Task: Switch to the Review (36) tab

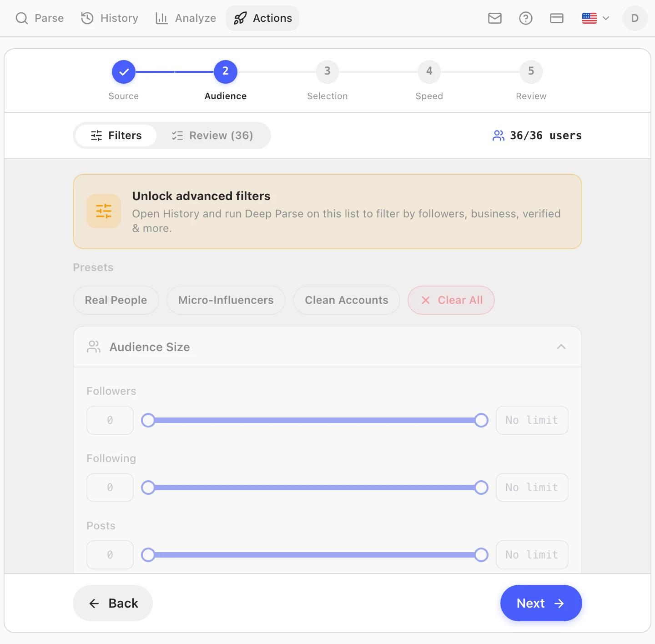Action: [x=212, y=136]
